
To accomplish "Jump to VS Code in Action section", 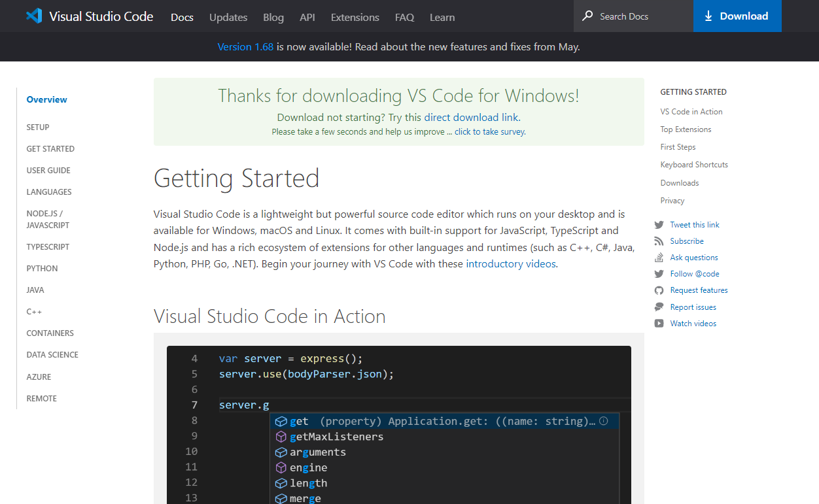I will pos(691,112).
